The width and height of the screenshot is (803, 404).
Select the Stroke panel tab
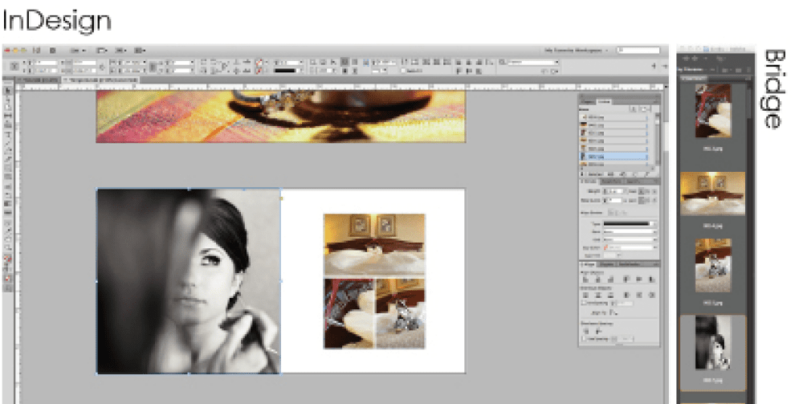[590, 181]
